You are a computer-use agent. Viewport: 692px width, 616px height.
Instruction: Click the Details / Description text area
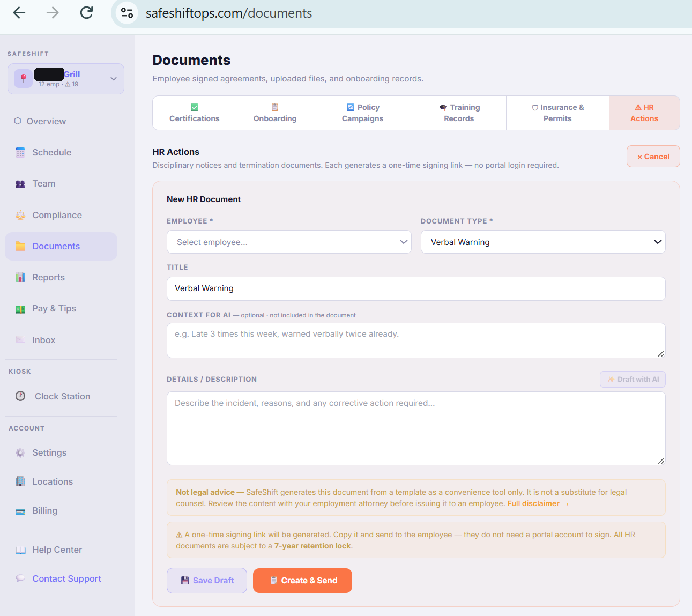pos(416,428)
